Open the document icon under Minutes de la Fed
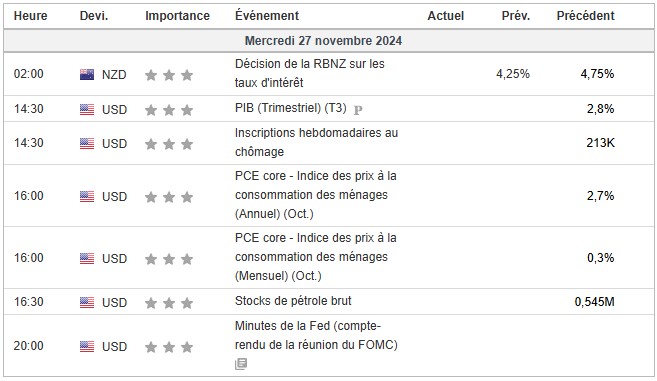657x381 pixels. 241,363
